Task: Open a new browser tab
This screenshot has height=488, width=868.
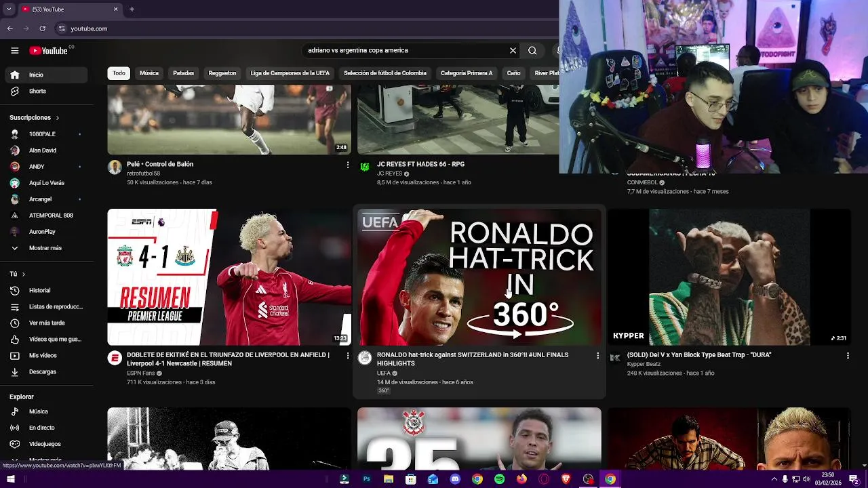Action: point(132,9)
